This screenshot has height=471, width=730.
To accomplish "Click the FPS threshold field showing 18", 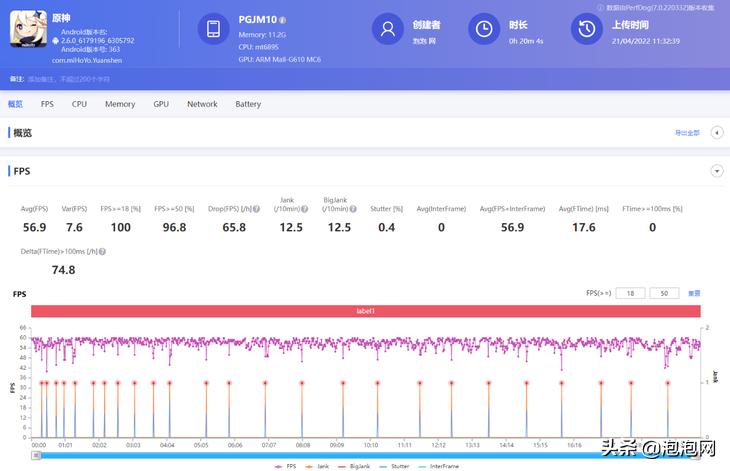I will pyautogui.click(x=630, y=293).
